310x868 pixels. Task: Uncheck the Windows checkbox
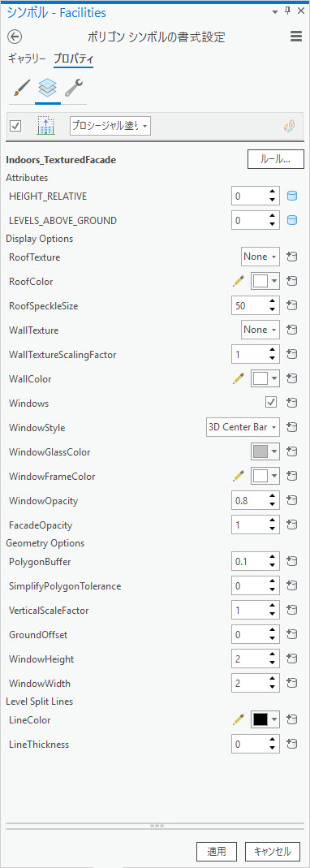click(271, 403)
